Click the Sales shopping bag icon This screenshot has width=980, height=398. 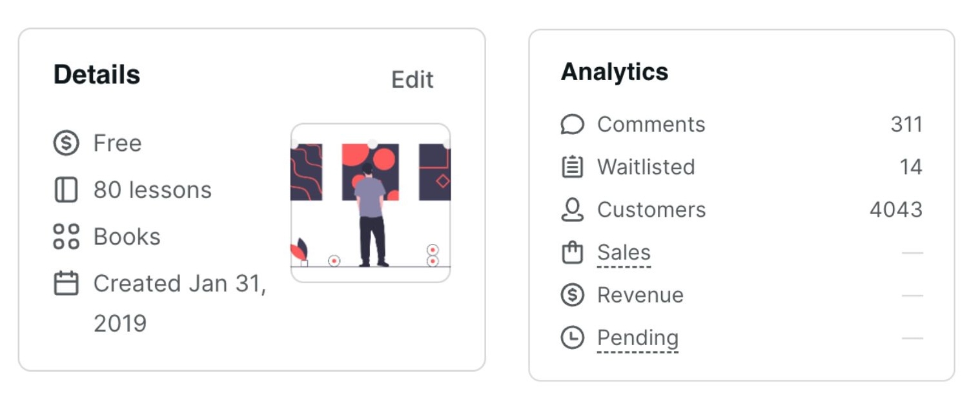[x=572, y=252]
